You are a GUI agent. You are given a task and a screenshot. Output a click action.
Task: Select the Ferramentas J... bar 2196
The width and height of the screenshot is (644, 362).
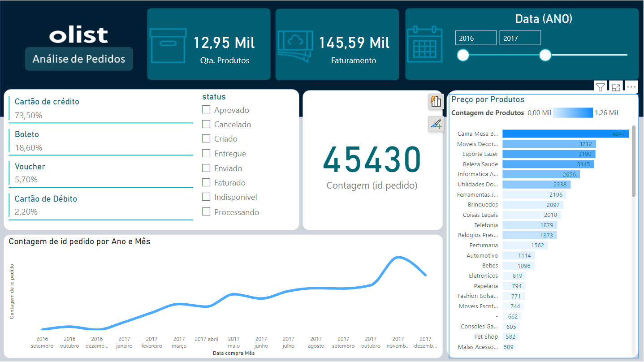click(x=534, y=194)
